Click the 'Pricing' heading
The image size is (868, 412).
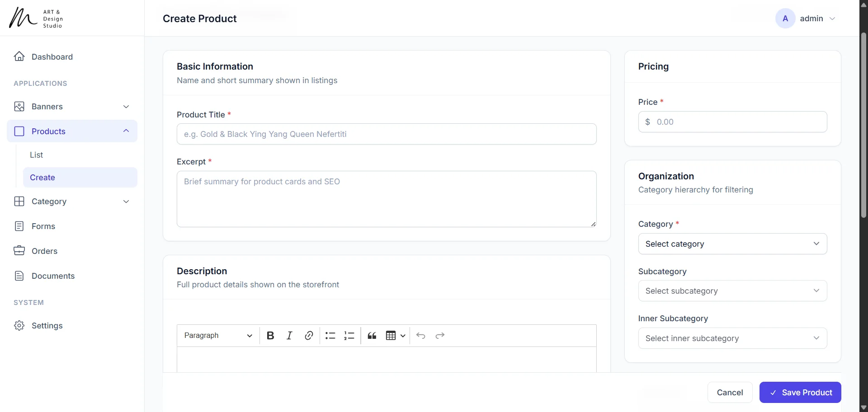pyautogui.click(x=653, y=66)
